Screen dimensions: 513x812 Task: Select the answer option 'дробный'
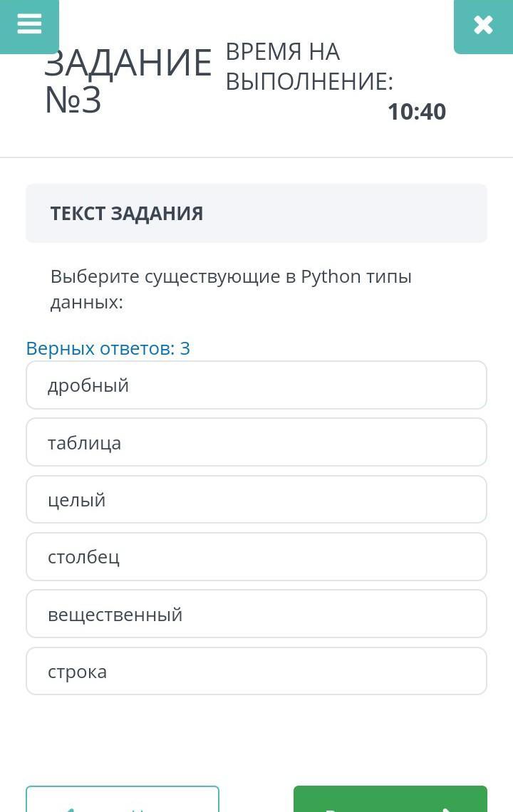click(256, 385)
